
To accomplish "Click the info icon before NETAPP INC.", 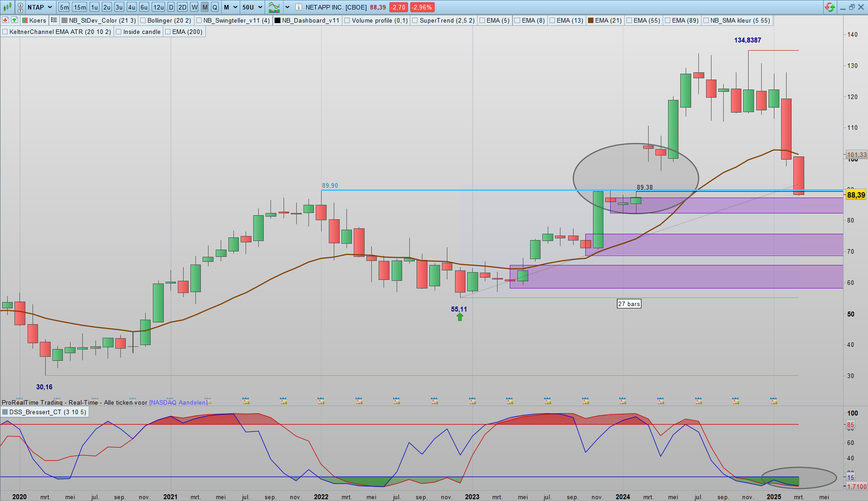I will click(299, 7).
